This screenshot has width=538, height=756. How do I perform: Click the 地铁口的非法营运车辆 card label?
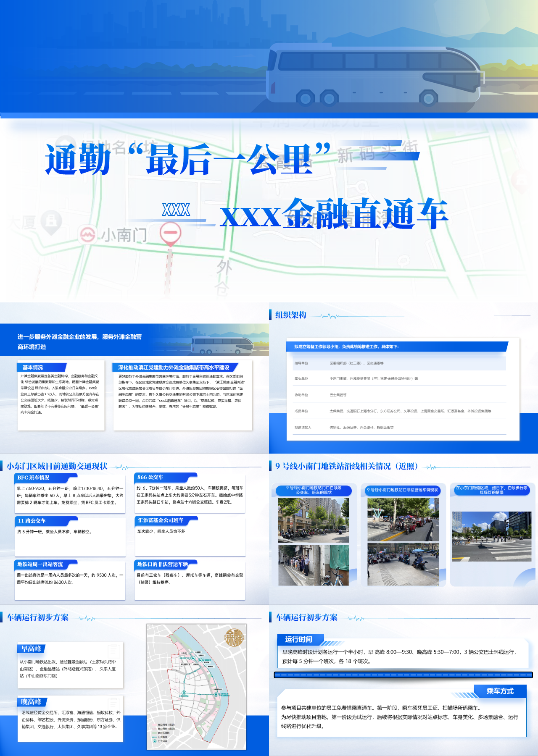pyautogui.click(x=162, y=564)
